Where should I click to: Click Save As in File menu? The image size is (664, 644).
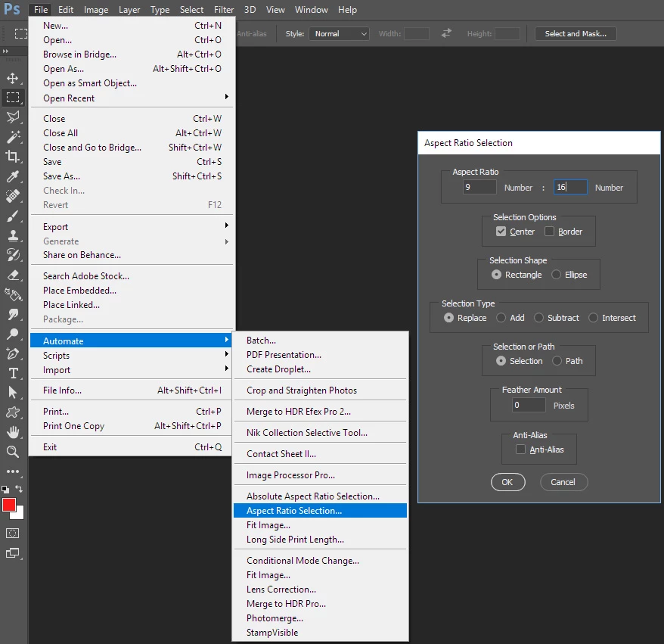[x=132, y=176]
